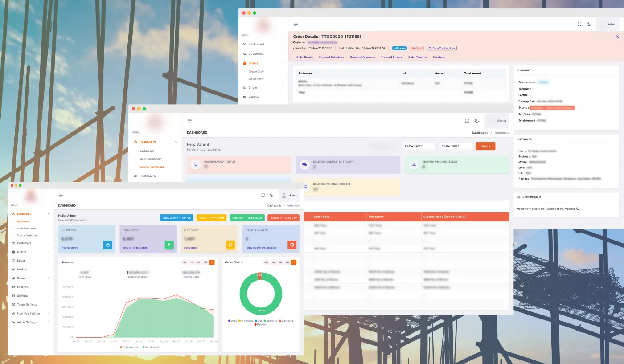Viewport: 624px width, 364px height.
Task: Click the orange Search button
Action: click(485, 146)
